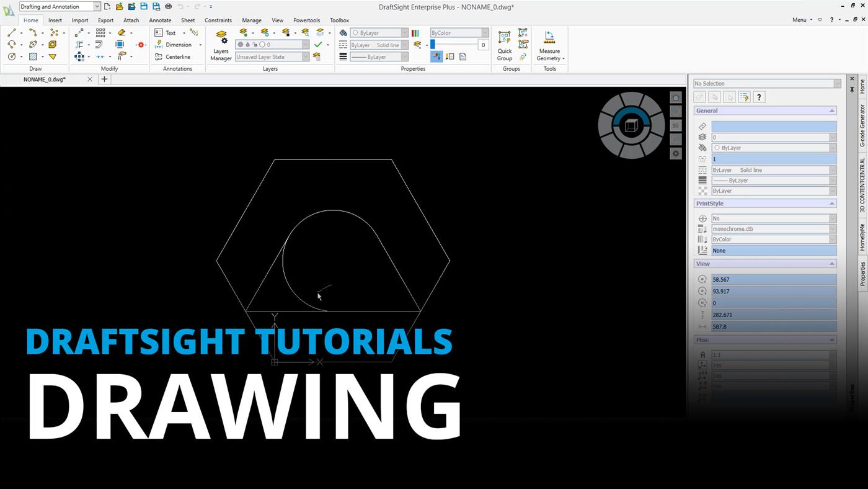Select the Erase tool in Modify panel

(122, 32)
